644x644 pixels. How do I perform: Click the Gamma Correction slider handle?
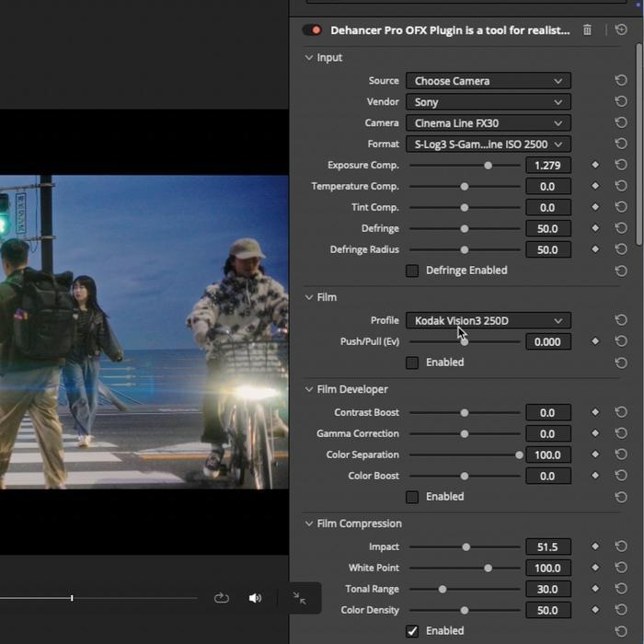tap(464, 434)
